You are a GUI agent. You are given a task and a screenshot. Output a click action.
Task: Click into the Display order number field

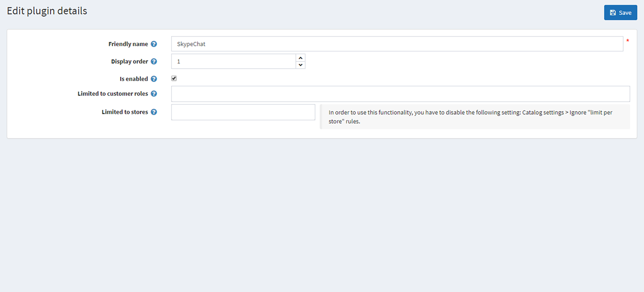pos(234,61)
